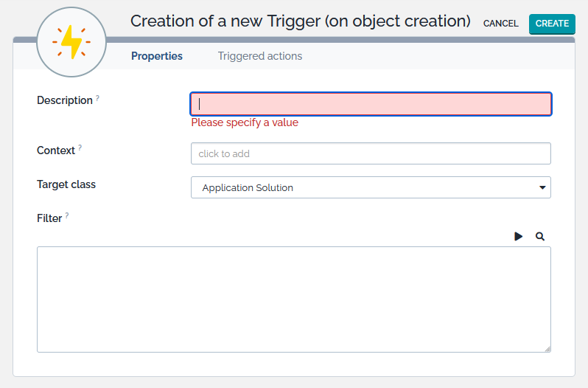This screenshot has height=388, width=588.
Task: Click the 'Please specify a value' error
Action: (245, 122)
